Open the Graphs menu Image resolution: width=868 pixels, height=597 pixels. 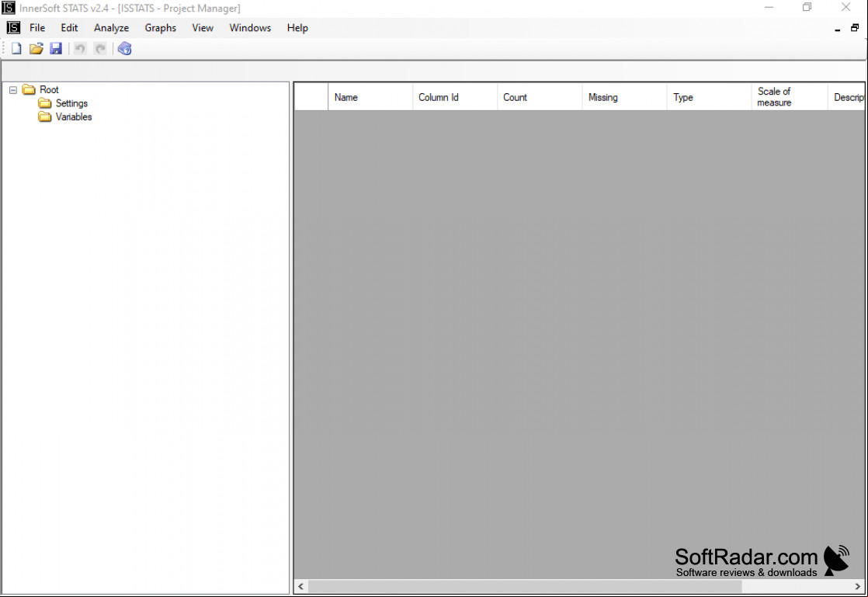[x=161, y=28]
